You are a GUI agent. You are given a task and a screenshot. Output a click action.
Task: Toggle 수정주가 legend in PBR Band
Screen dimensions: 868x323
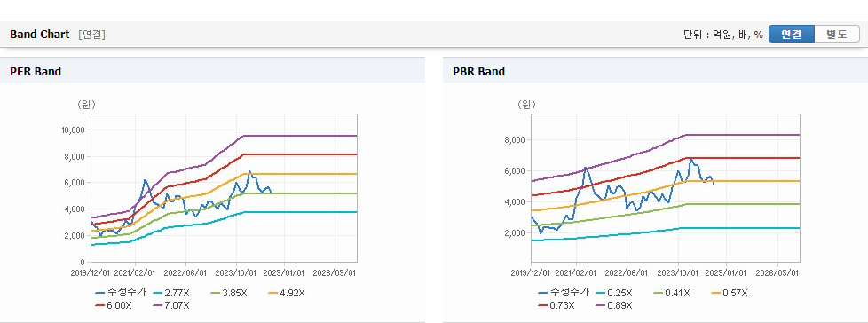tap(563, 293)
